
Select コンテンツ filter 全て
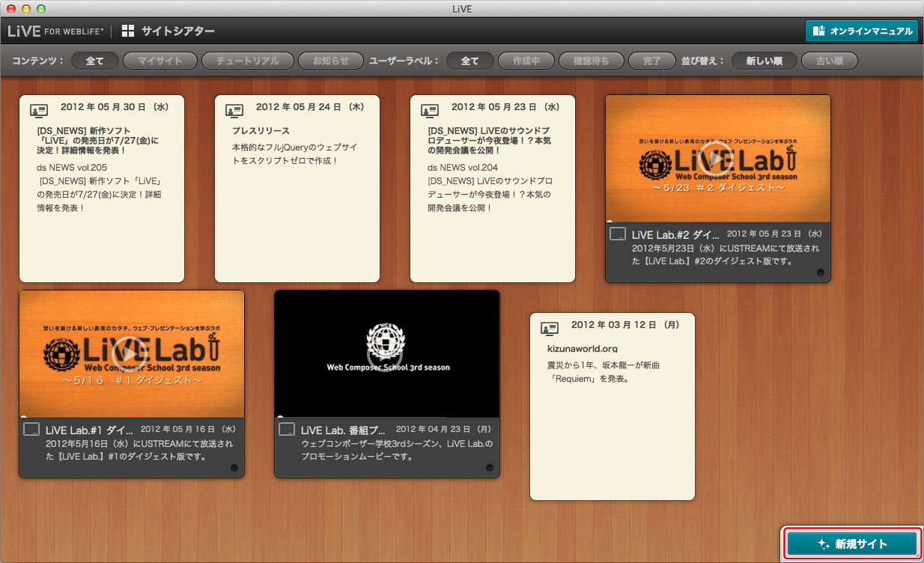click(95, 61)
